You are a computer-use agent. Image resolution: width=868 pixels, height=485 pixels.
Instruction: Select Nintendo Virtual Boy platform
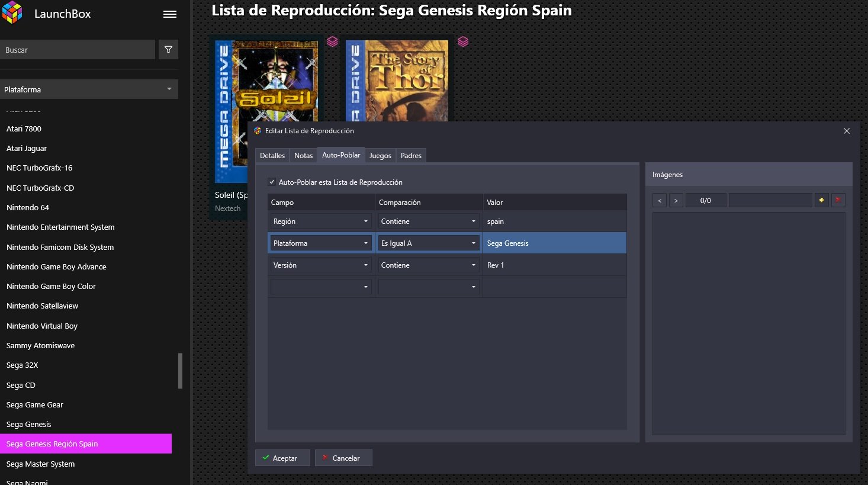point(42,326)
